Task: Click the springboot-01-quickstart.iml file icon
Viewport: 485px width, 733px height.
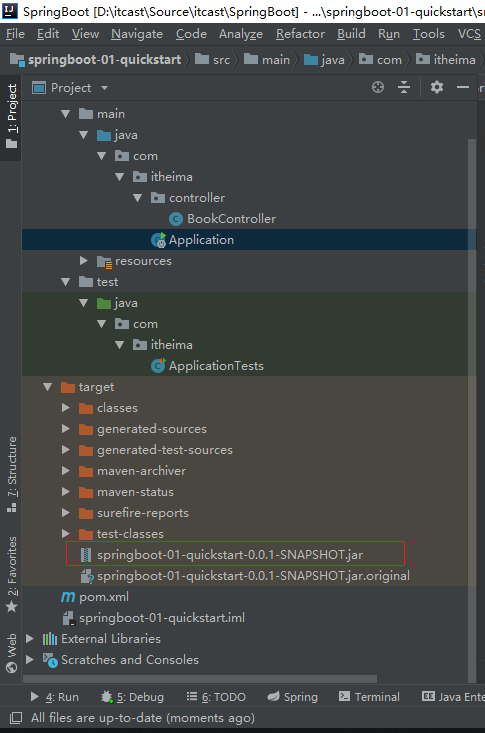Action: point(69,618)
